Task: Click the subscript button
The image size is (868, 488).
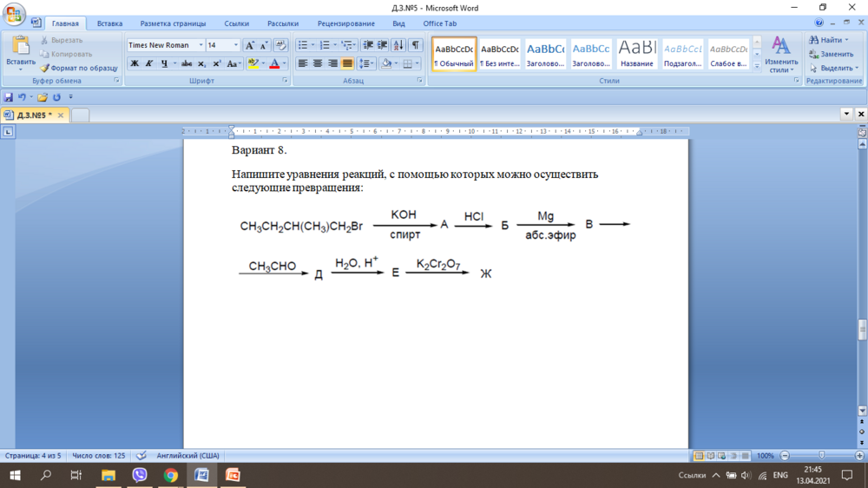Action: coord(202,63)
